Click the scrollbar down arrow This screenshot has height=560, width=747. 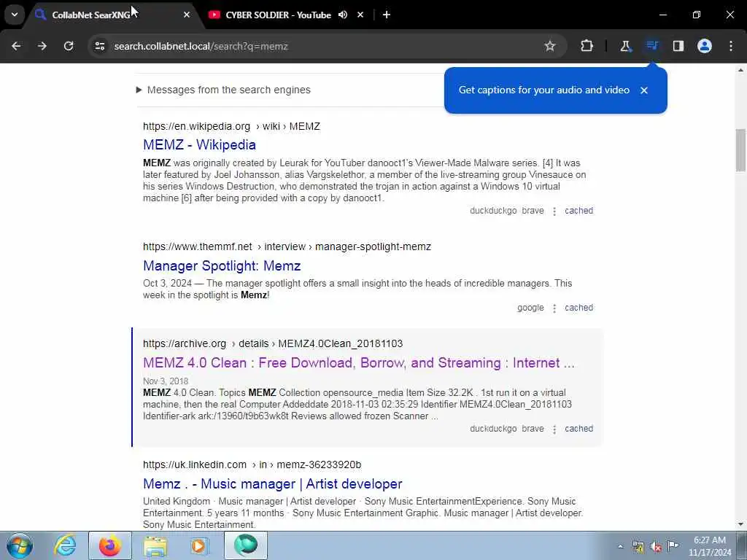pyautogui.click(x=740, y=524)
